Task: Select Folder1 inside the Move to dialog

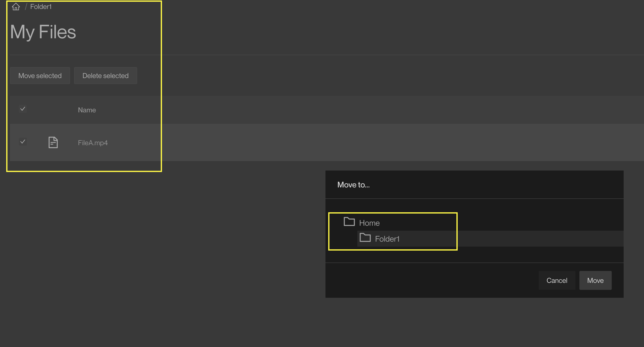Action: [x=387, y=238]
